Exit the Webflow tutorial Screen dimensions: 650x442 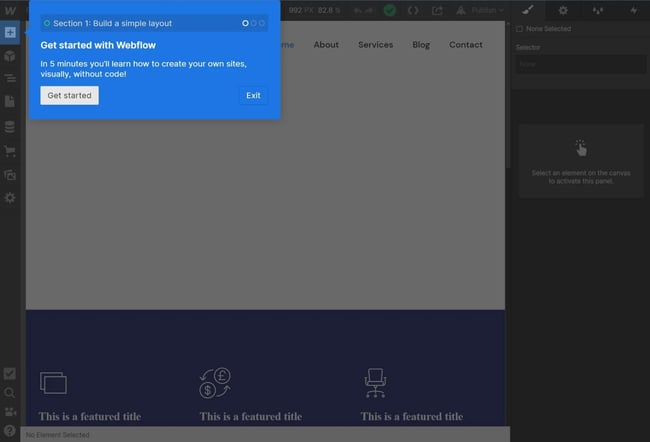[253, 96]
